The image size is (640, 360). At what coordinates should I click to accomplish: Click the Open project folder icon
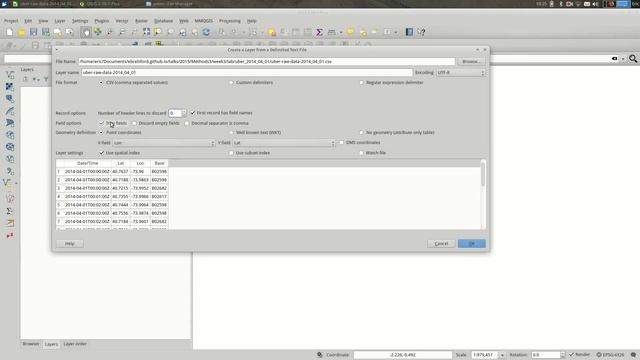[22, 32]
